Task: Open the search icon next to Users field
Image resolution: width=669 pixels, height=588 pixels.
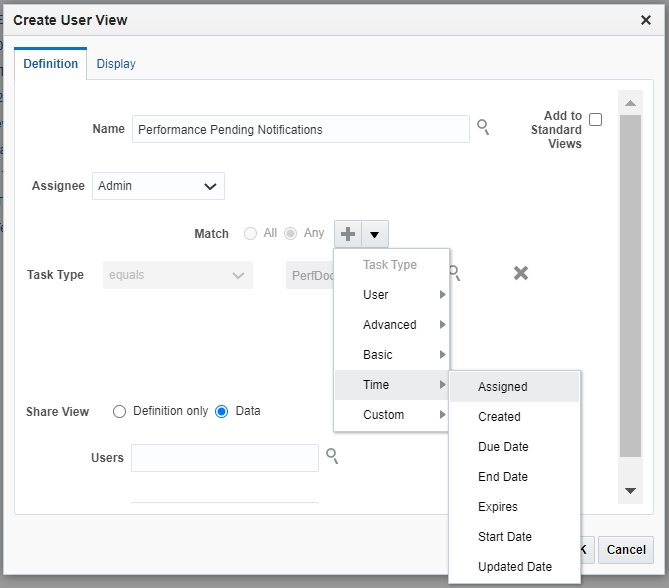Action: click(x=332, y=456)
